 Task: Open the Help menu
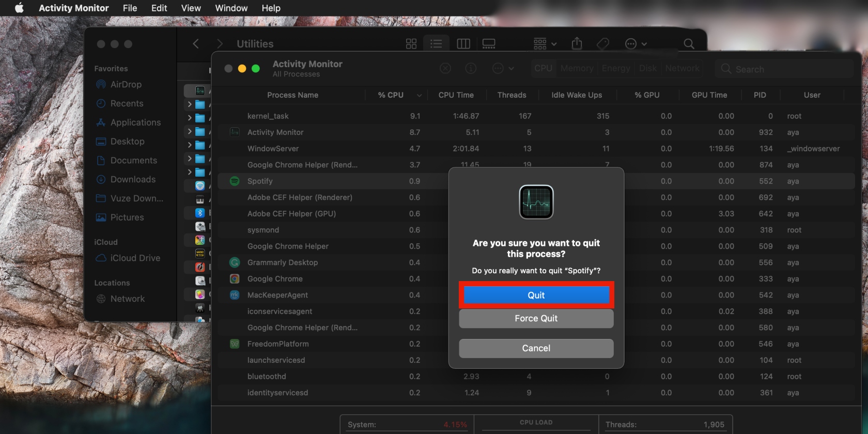(271, 8)
